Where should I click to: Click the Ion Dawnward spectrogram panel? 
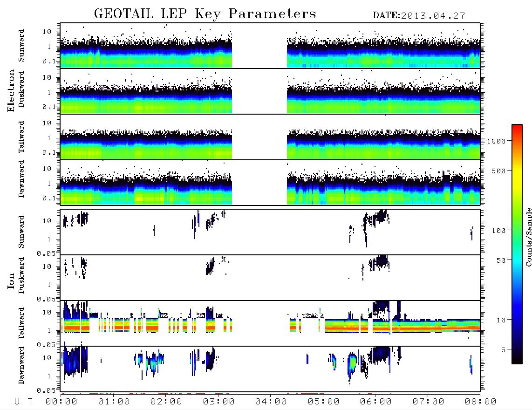[270, 369]
